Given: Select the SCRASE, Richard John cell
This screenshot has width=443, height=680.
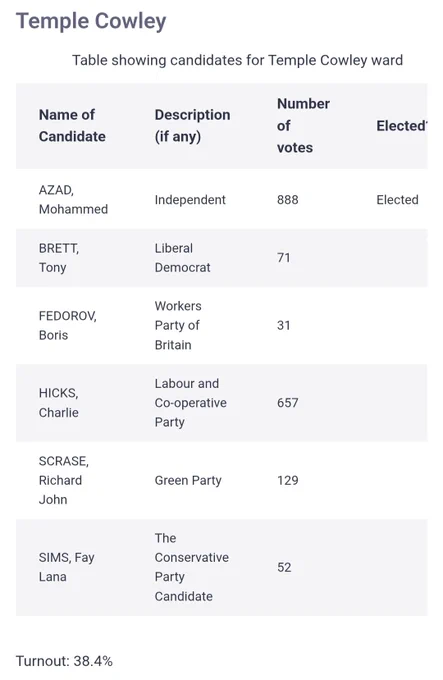Looking at the screenshot, I should click(x=64, y=480).
